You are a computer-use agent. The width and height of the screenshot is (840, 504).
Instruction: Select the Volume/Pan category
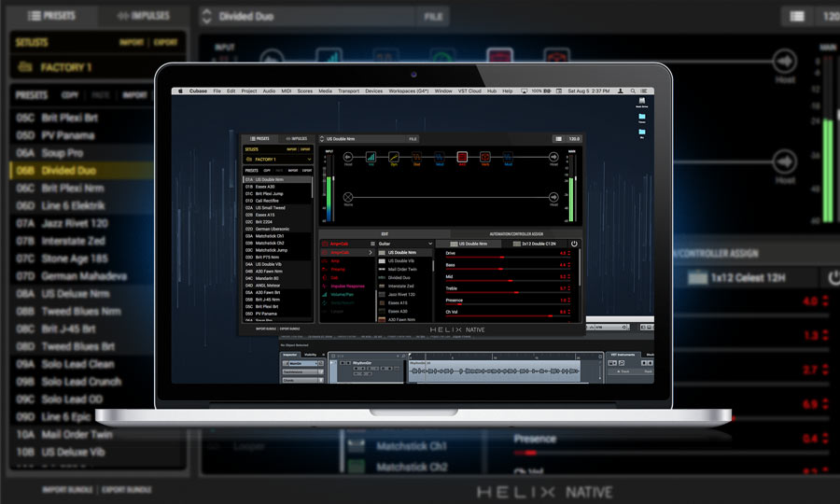click(x=346, y=295)
